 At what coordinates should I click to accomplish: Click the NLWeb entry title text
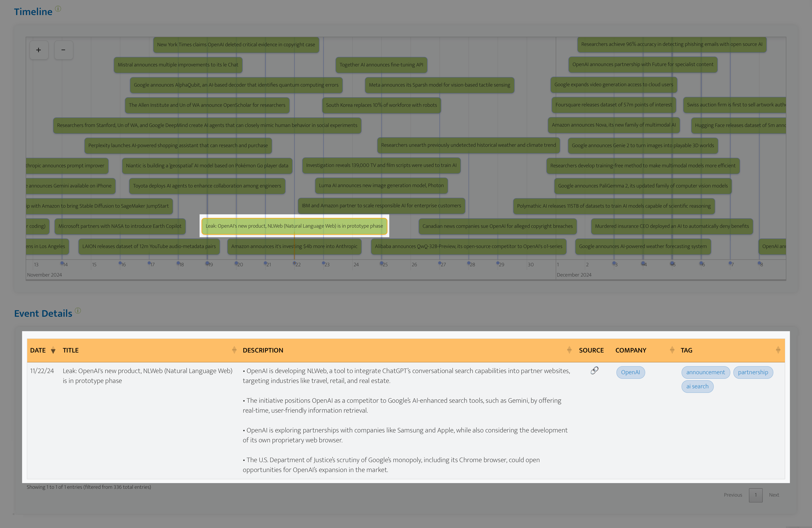pyautogui.click(x=147, y=376)
